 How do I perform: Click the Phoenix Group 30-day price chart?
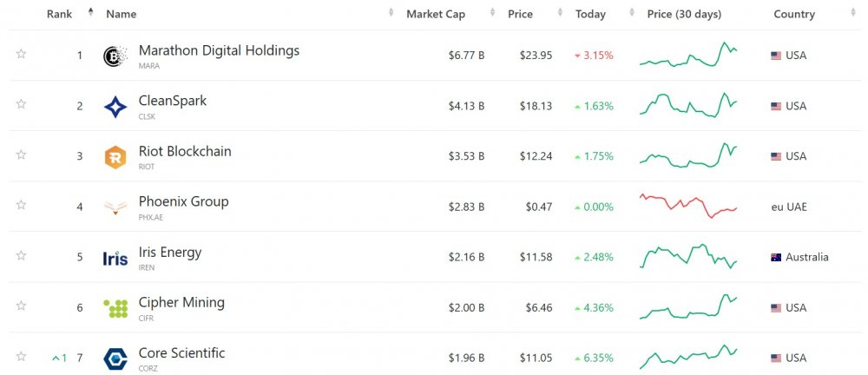688,207
